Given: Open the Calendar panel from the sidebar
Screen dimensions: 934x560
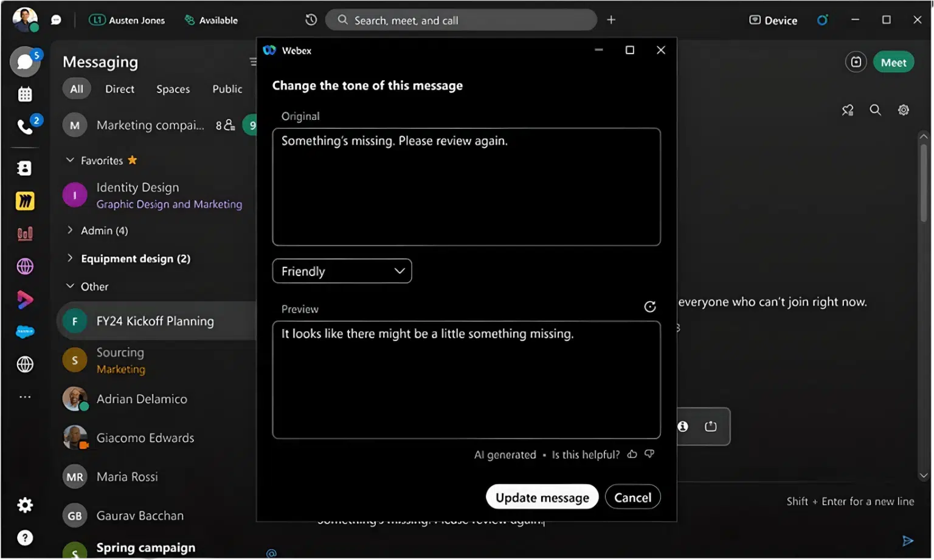Looking at the screenshot, I should (x=25, y=94).
